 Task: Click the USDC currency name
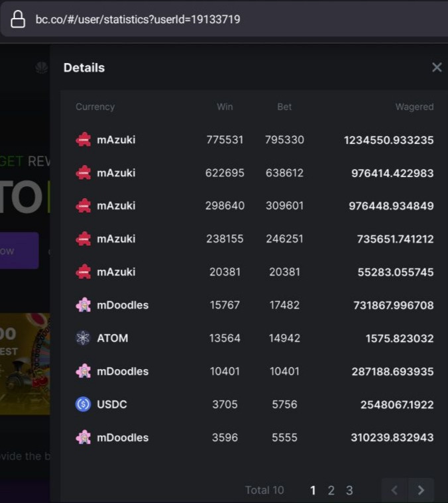tap(112, 404)
